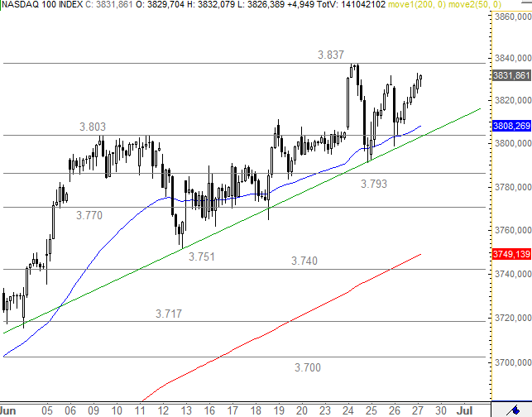Click the 3.803 level label

click(93, 127)
